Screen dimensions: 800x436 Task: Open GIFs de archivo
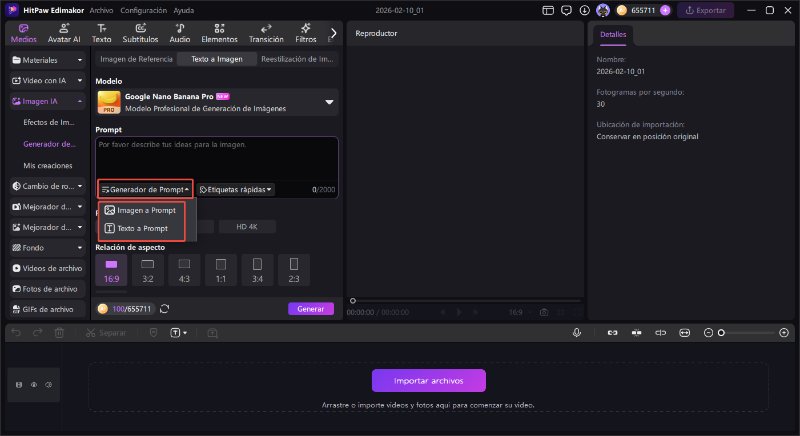pyautogui.click(x=47, y=309)
